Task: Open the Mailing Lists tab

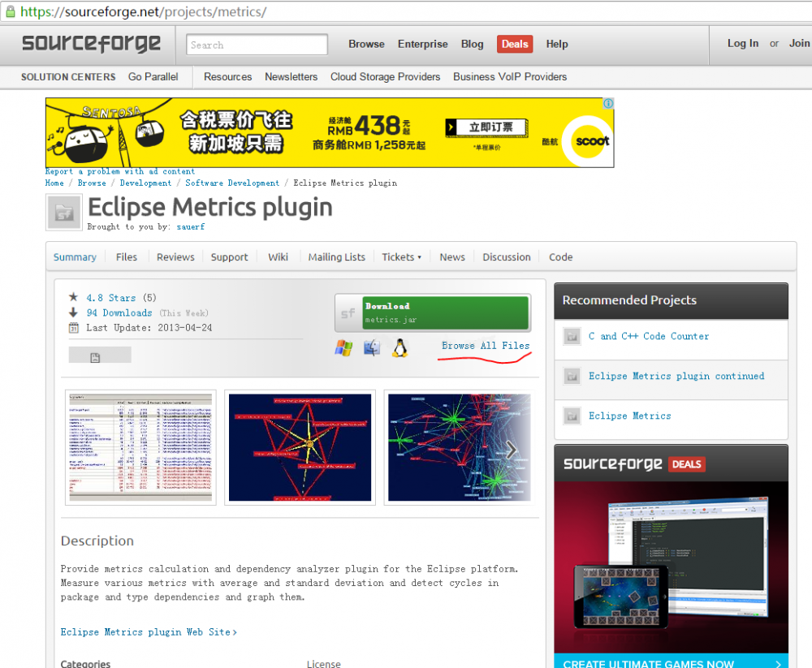Action: coord(337,256)
